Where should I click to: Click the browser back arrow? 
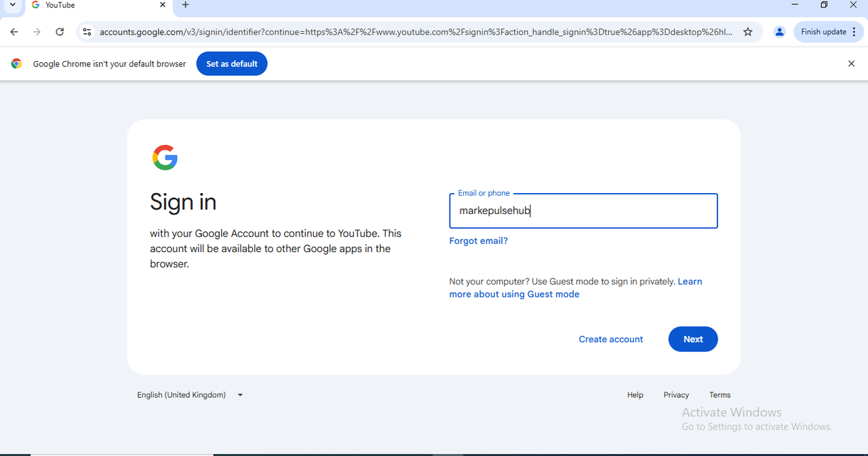pyautogui.click(x=14, y=32)
